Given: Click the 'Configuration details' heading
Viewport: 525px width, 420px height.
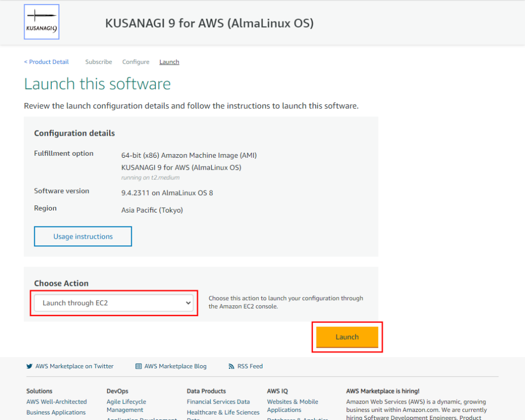Looking at the screenshot, I should (x=74, y=133).
